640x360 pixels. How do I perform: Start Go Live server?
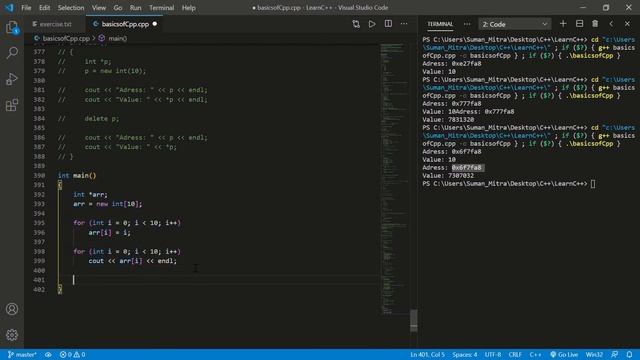pyautogui.click(x=564, y=355)
